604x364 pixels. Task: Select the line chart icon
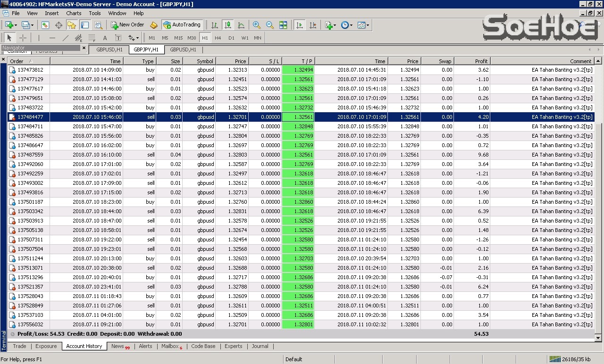tap(241, 25)
